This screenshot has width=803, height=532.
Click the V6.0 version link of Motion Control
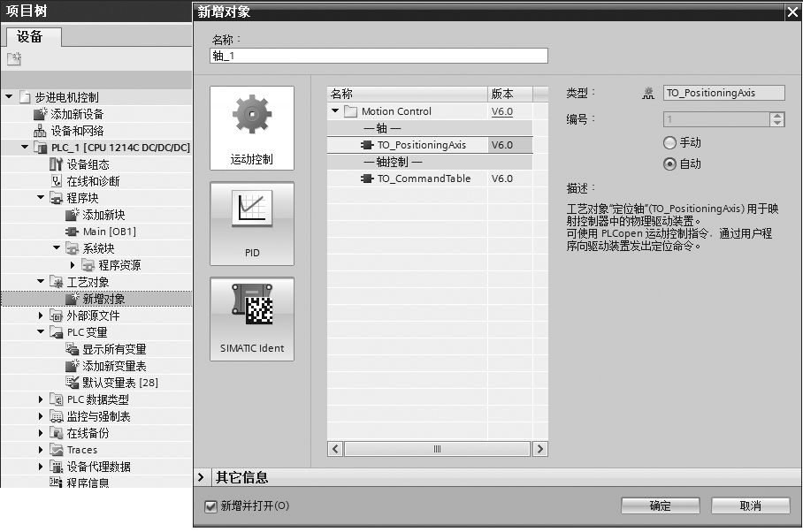(502, 111)
